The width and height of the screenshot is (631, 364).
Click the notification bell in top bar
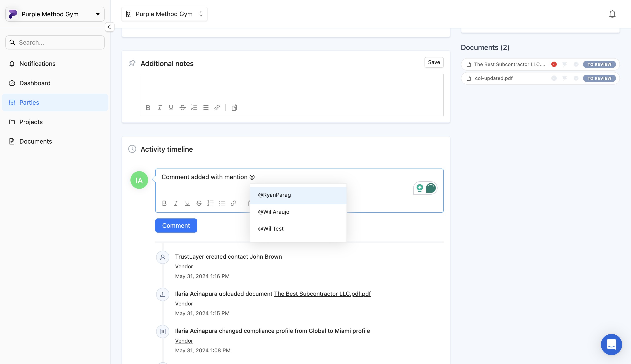(612, 14)
